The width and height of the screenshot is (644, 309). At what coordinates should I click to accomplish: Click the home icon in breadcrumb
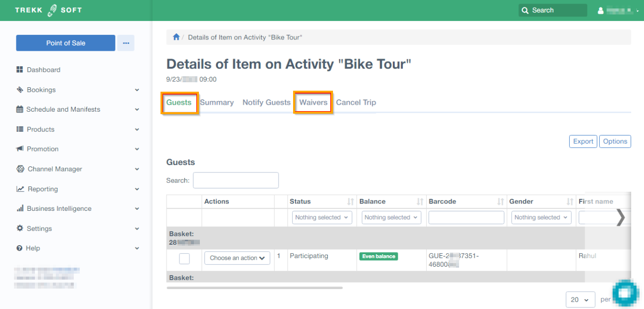tap(176, 37)
